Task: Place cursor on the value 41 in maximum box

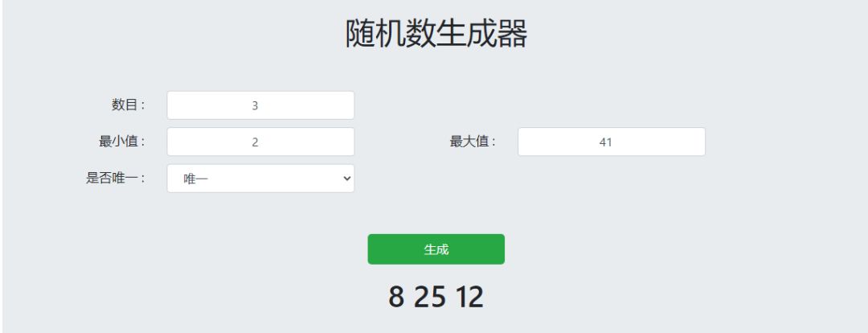Action: [x=606, y=142]
